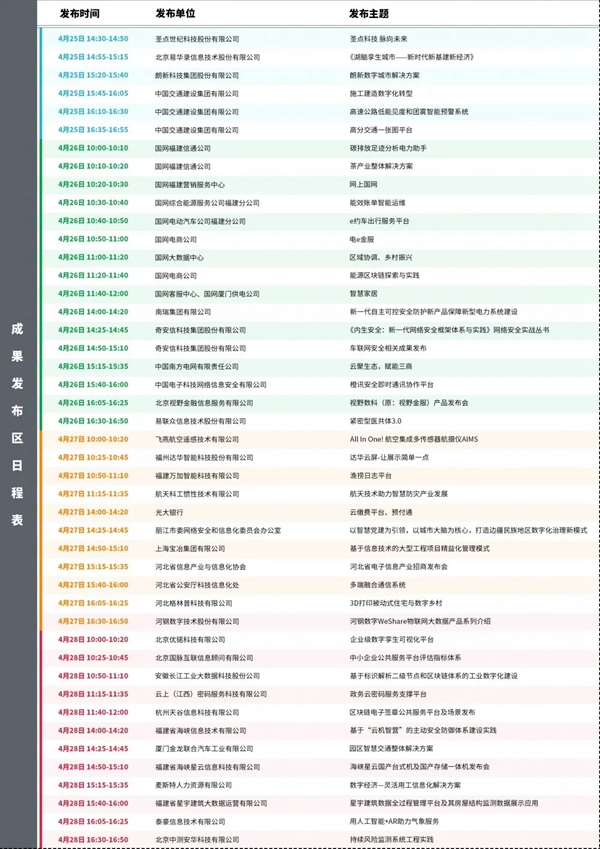The height and width of the screenshot is (849, 600).
Task: Select the topic 3D打印被动式住宅与数字乡村
Action: tap(393, 603)
